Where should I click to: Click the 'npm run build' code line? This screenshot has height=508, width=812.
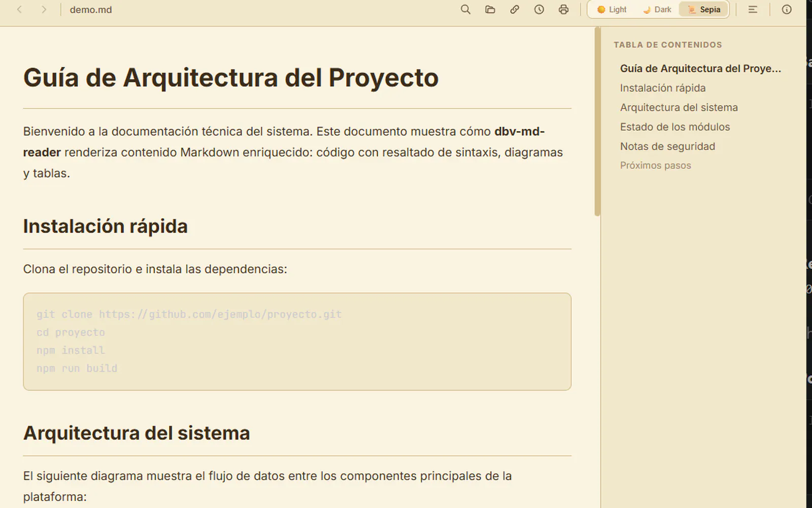[77, 368]
